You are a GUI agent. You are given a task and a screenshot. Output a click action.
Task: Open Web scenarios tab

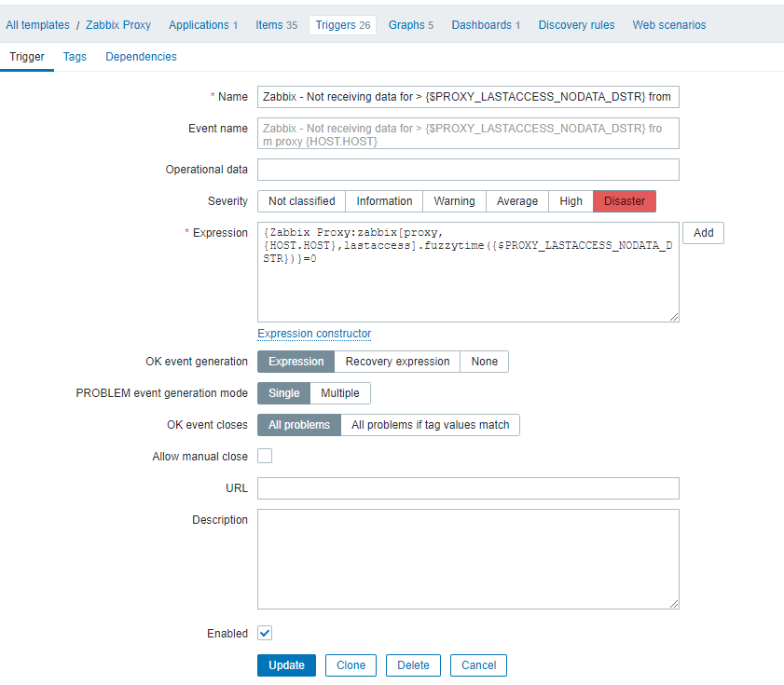point(669,25)
